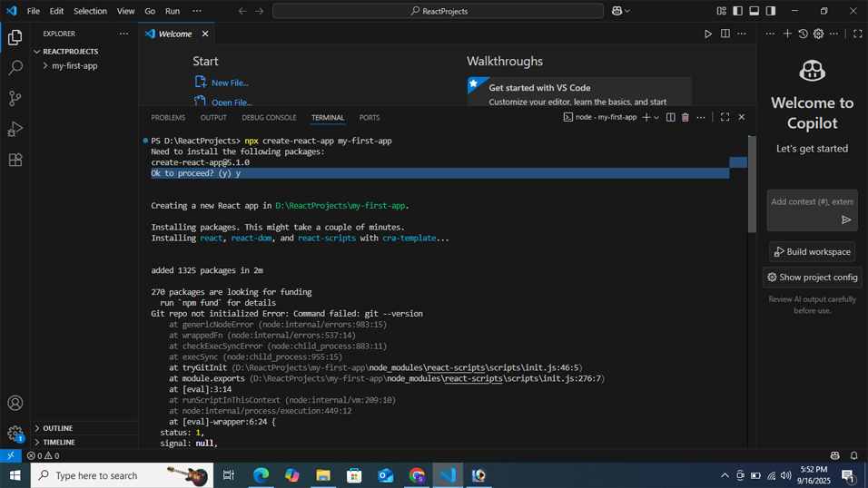This screenshot has height=488, width=868.
Task: Open the Explorer view in activity bar
Action: [x=15, y=37]
